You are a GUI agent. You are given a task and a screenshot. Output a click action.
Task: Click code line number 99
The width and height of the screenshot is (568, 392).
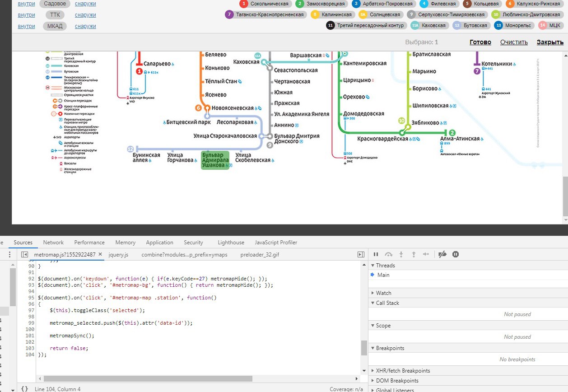(x=31, y=323)
